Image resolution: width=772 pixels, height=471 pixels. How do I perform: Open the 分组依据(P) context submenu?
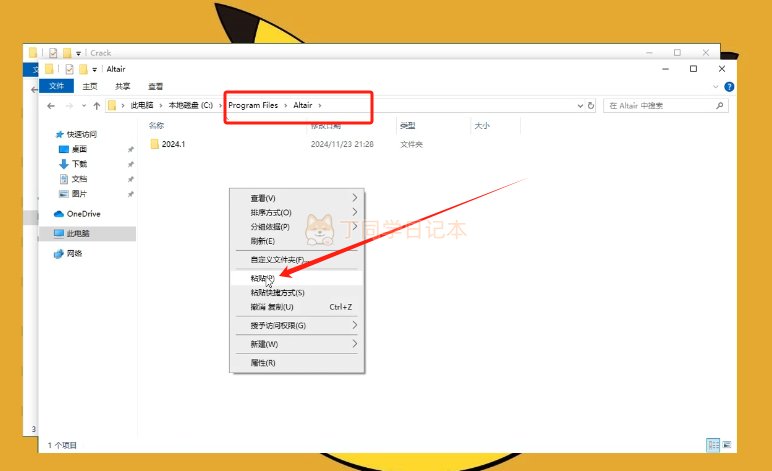(297, 226)
